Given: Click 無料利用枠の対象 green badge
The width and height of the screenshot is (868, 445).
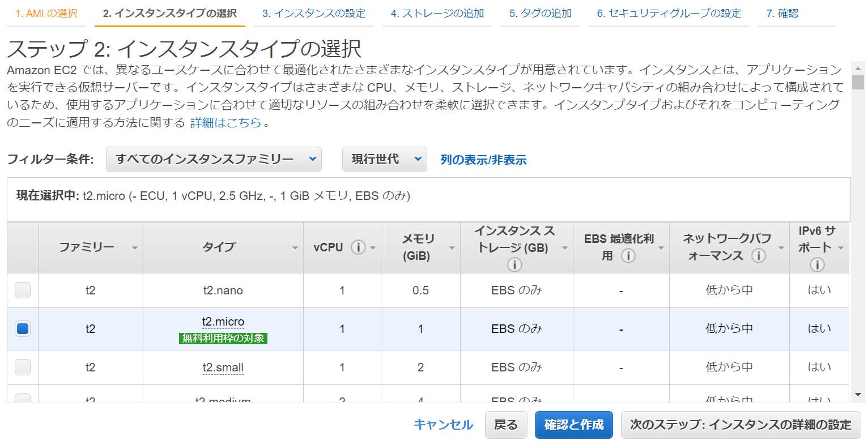Looking at the screenshot, I should (x=223, y=338).
